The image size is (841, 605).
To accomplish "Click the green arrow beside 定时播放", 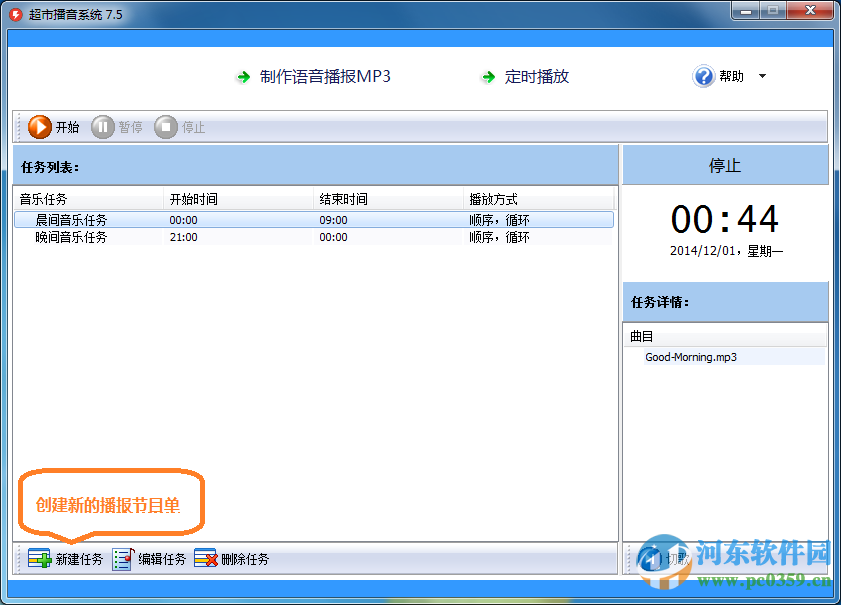I will [488, 77].
